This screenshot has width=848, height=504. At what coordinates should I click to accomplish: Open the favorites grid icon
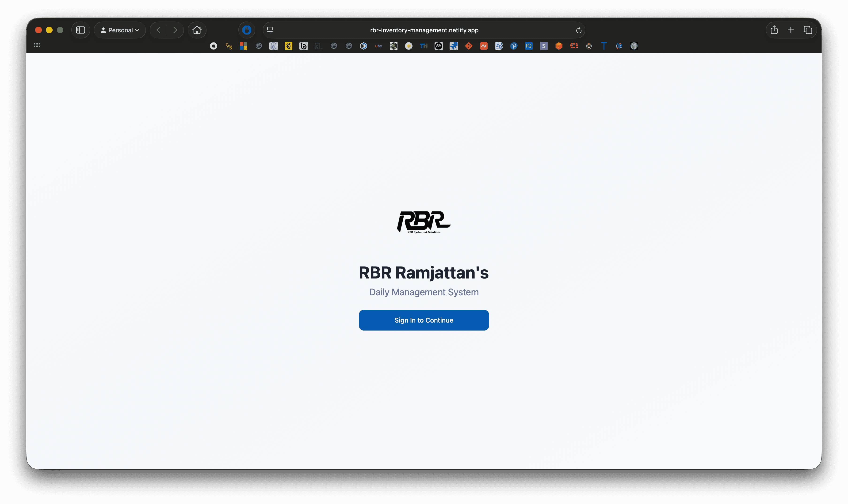coord(37,45)
